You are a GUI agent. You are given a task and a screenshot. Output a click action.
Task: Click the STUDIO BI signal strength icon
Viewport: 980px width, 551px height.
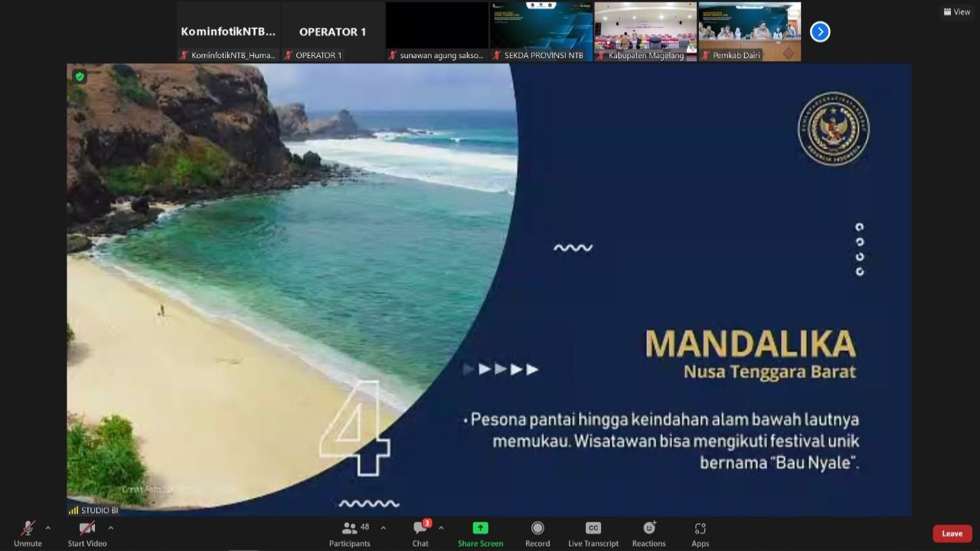pos(73,510)
